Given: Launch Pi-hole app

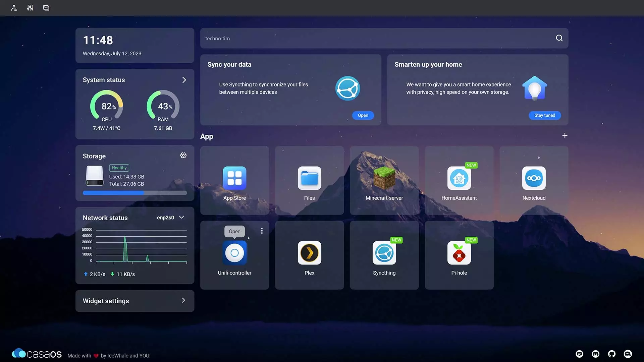Looking at the screenshot, I should [459, 253].
